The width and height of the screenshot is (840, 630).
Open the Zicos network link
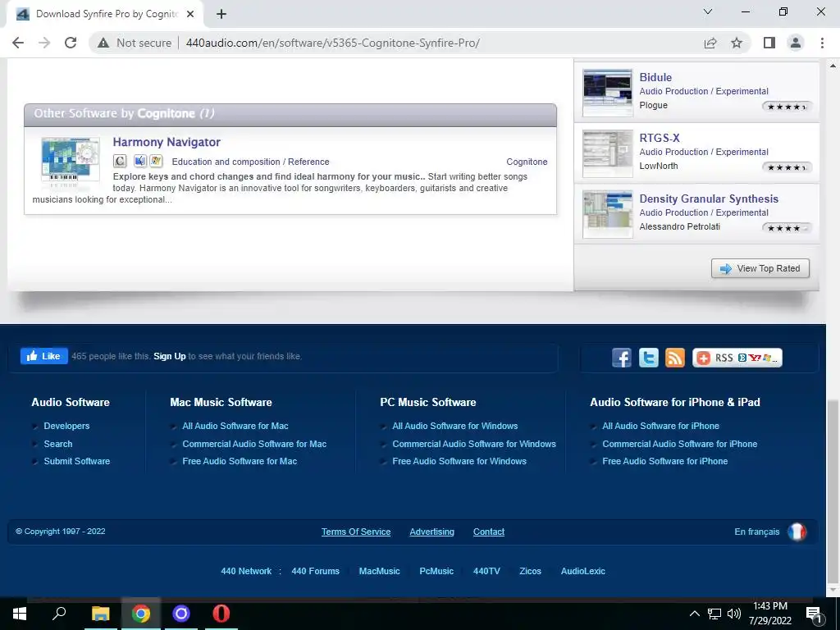[530, 571]
